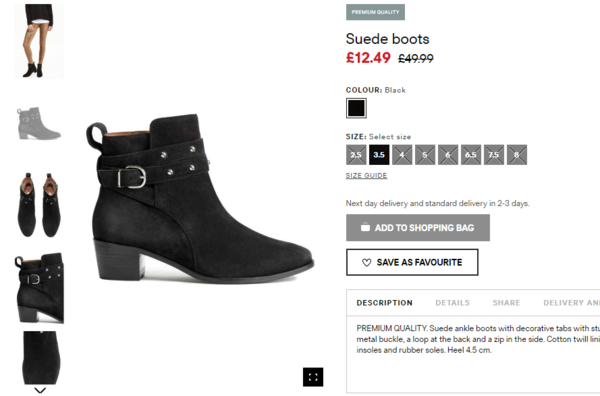The image size is (600, 396).
Task: Switch to the Details tab
Action: pos(452,303)
